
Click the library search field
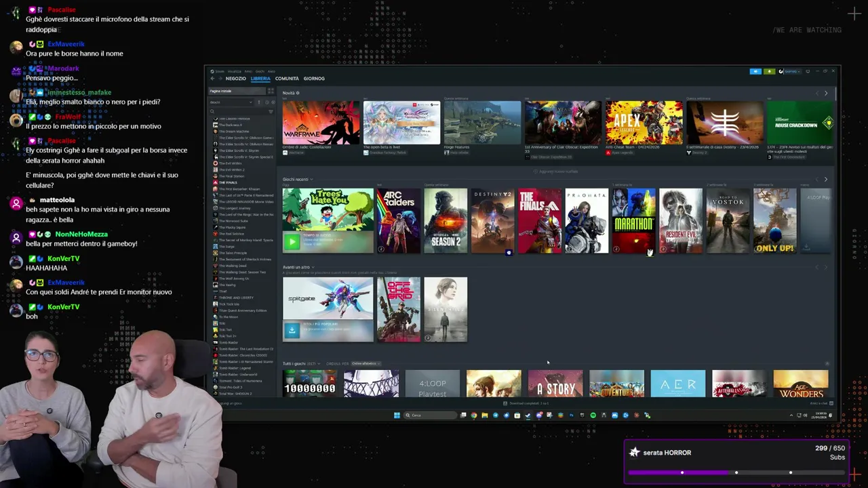[239, 111]
